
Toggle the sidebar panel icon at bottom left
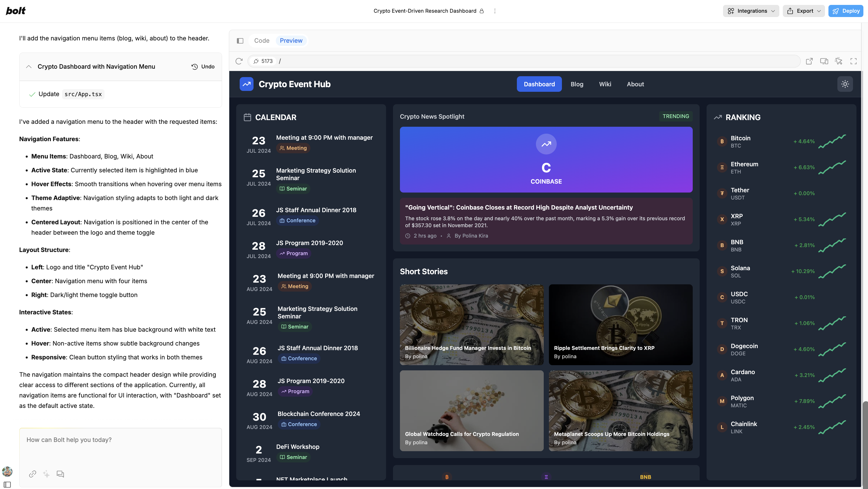click(x=7, y=485)
